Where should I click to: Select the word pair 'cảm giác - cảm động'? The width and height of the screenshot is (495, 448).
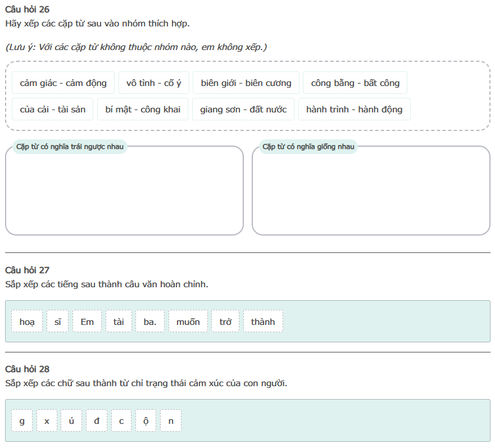[x=63, y=83]
